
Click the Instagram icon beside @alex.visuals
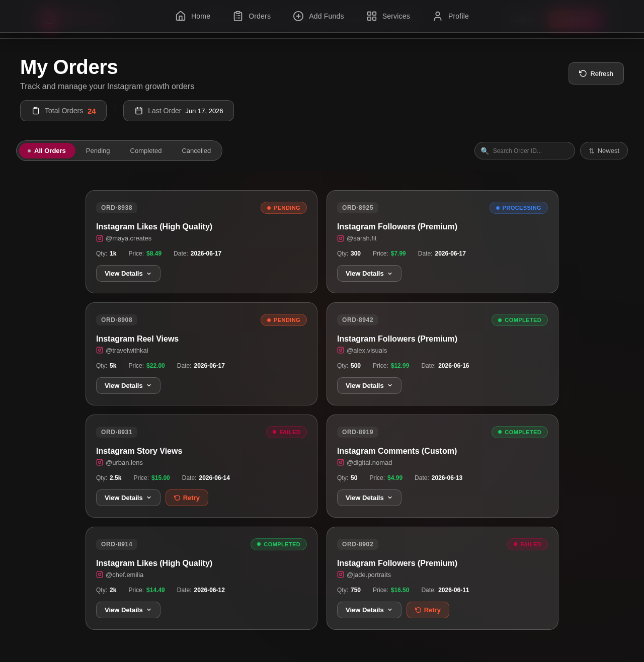click(341, 351)
